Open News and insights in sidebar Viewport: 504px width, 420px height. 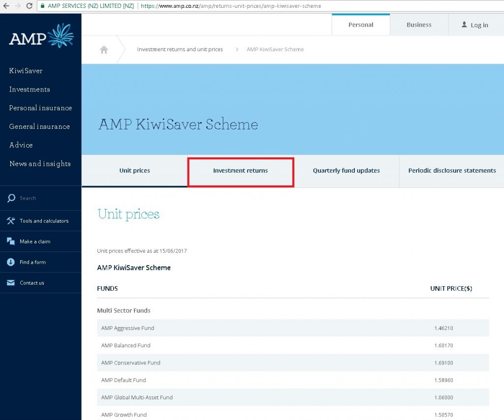tap(40, 164)
